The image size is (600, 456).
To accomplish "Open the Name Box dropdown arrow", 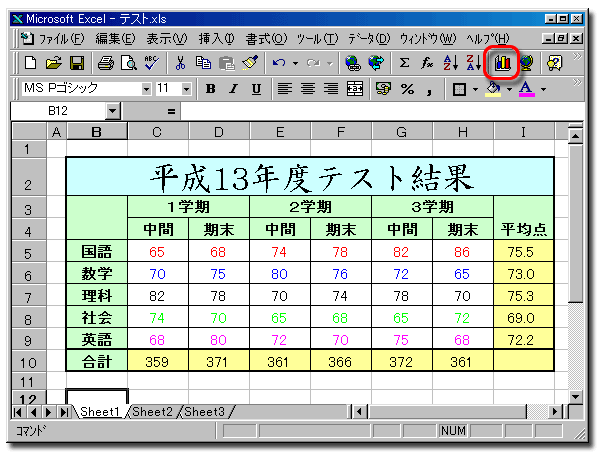I will click(112, 111).
